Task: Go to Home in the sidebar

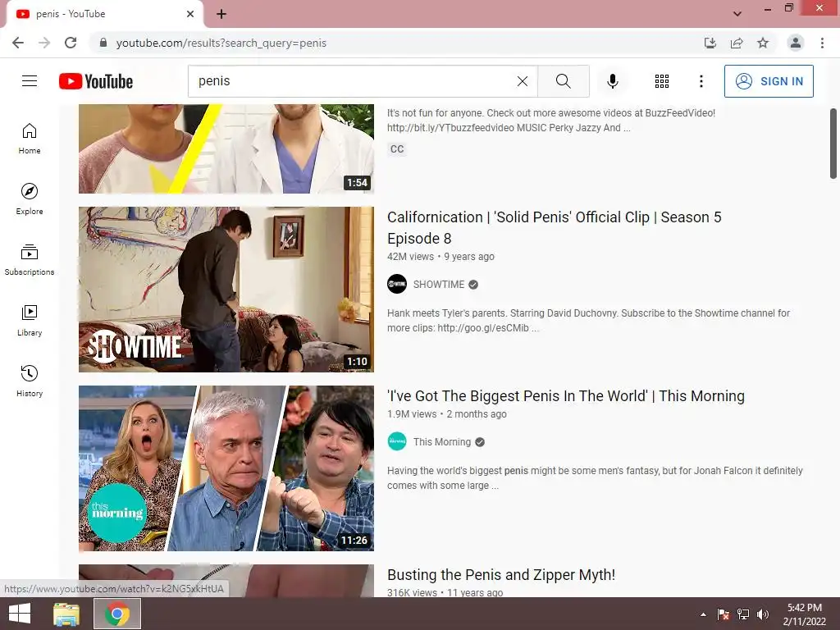Action: [30, 139]
